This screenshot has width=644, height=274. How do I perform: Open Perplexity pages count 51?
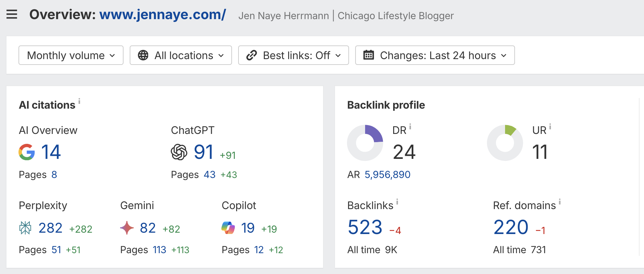tap(56, 250)
